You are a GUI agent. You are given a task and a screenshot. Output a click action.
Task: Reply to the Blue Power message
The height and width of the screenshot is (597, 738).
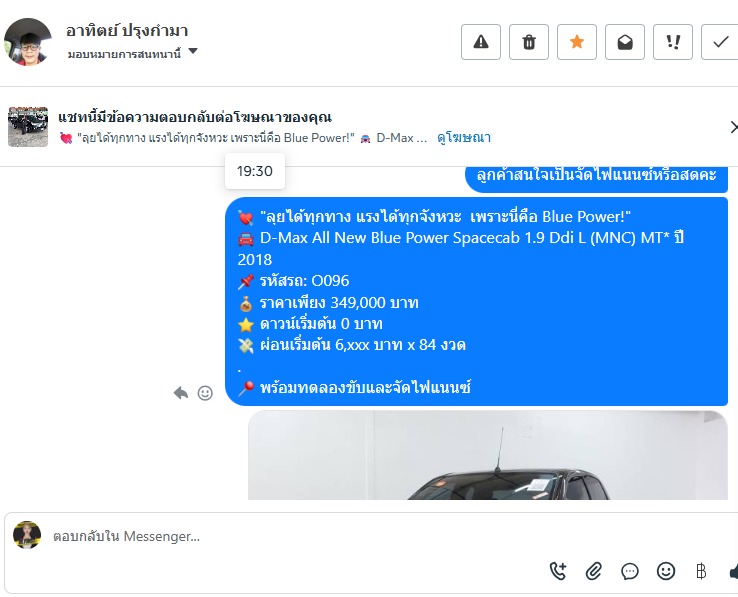pos(181,393)
